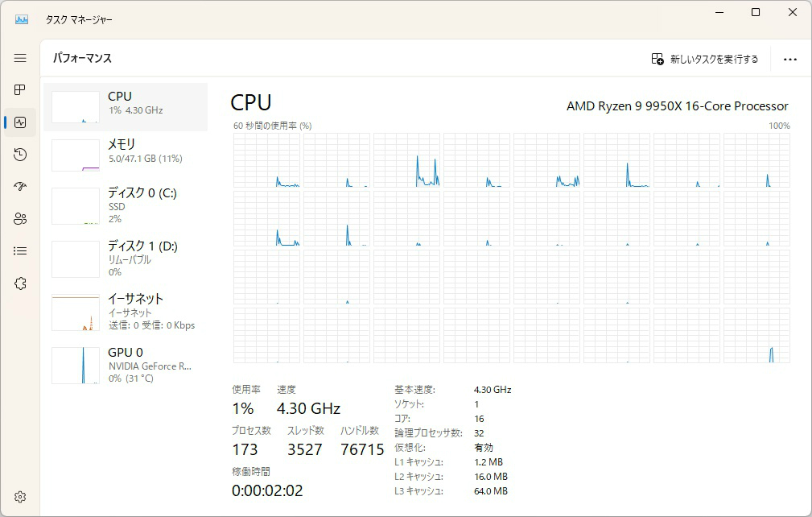The image size is (812, 517).
Task: Click the three-dot more options button
Action: [x=789, y=59]
